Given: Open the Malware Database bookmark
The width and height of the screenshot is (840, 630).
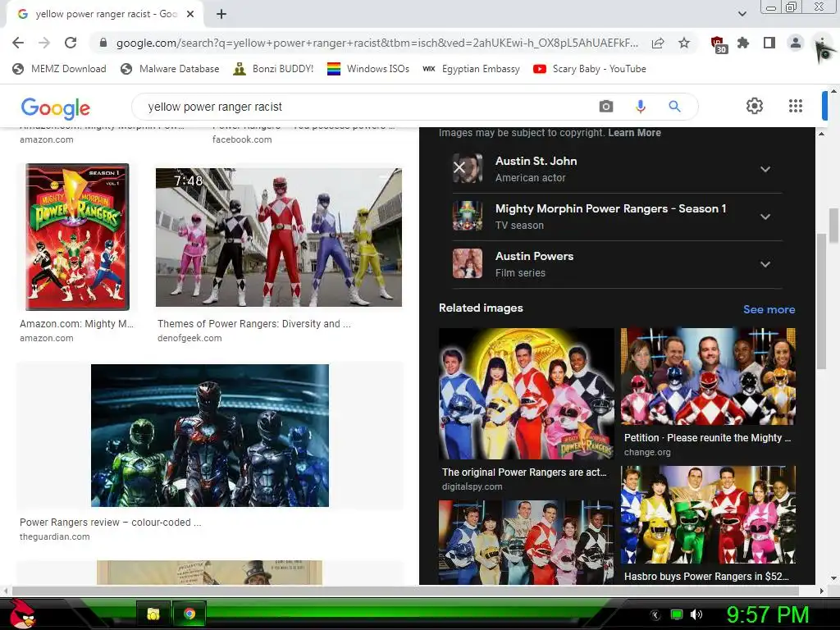Looking at the screenshot, I should 170,69.
